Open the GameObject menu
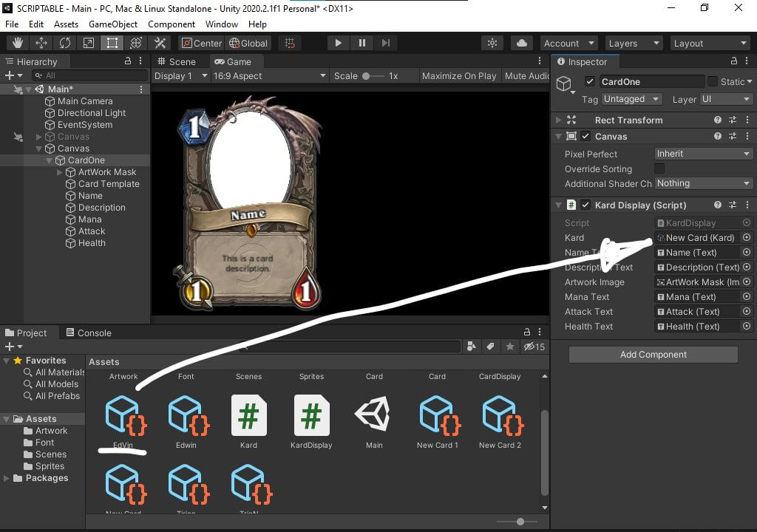Screen dimensions: 757x532 (113, 24)
